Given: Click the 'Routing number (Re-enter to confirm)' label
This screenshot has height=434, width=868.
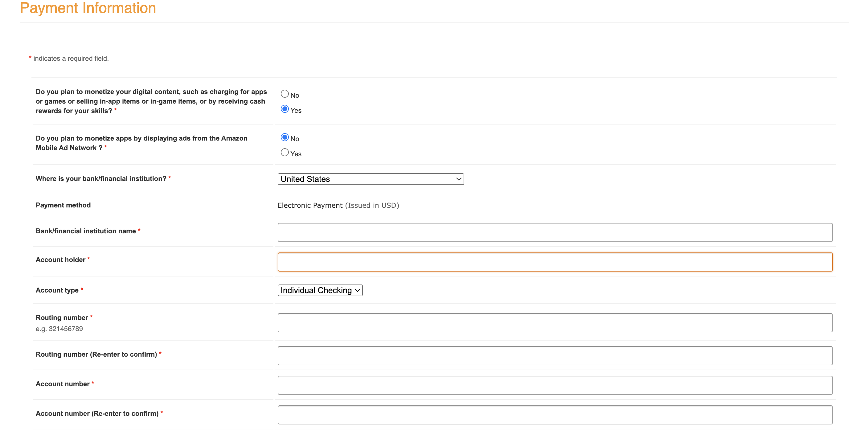Looking at the screenshot, I should tap(96, 354).
